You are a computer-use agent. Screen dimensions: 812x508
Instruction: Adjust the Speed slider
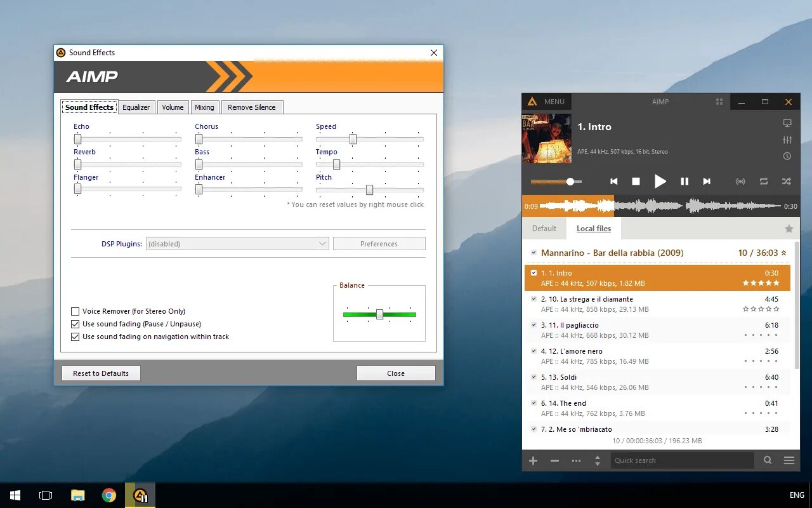370,139
